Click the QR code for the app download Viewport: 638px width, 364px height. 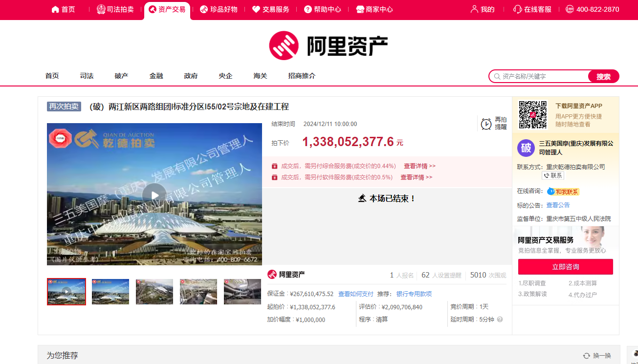click(533, 115)
